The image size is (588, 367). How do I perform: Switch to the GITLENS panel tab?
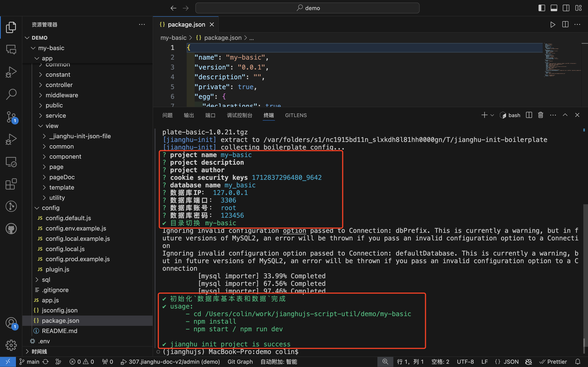pyautogui.click(x=296, y=115)
